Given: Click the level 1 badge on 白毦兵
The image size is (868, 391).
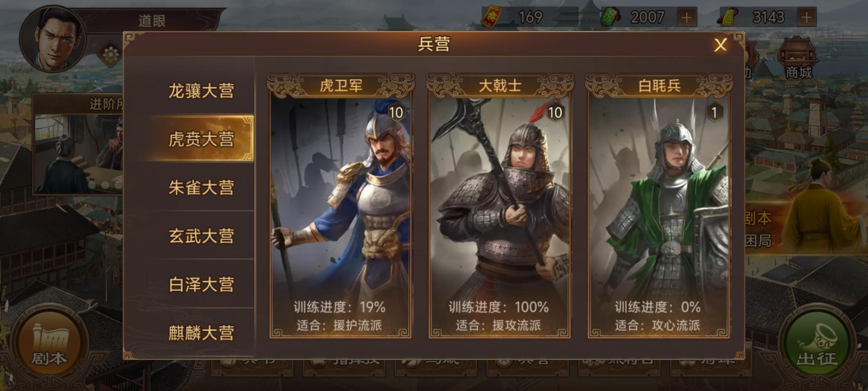Looking at the screenshot, I should (714, 113).
